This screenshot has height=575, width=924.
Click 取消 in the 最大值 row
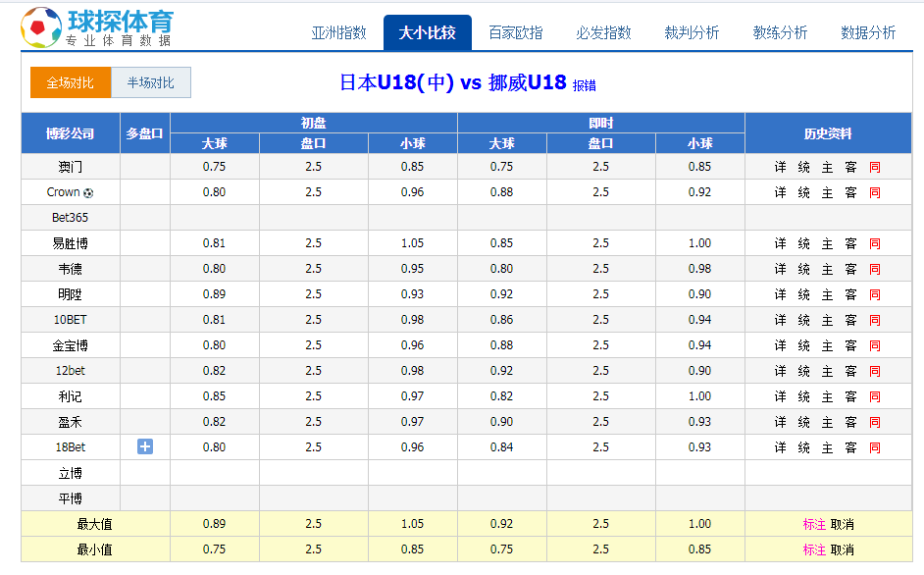click(842, 524)
